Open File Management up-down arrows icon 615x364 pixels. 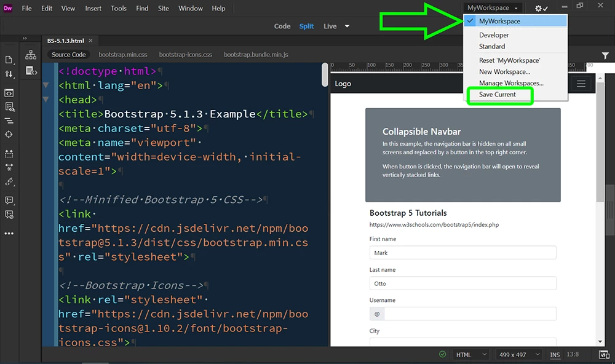pos(9,74)
